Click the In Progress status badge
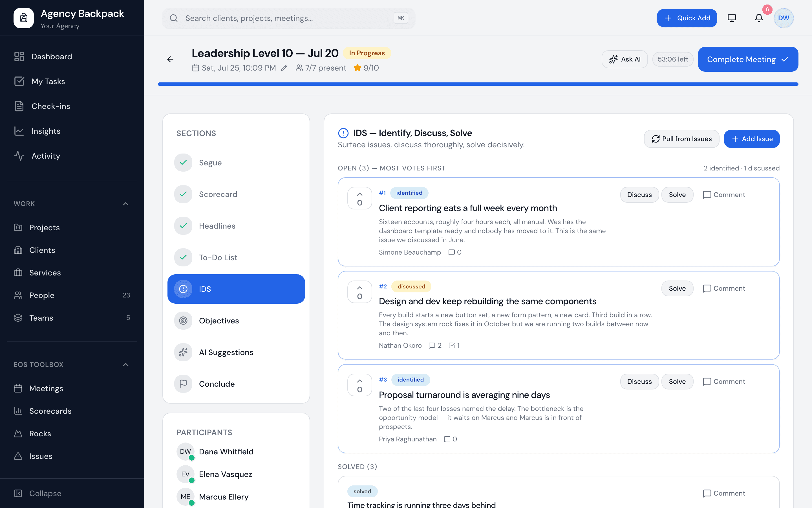Image resolution: width=812 pixels, height=508 pixels. (x=367, y=53)
